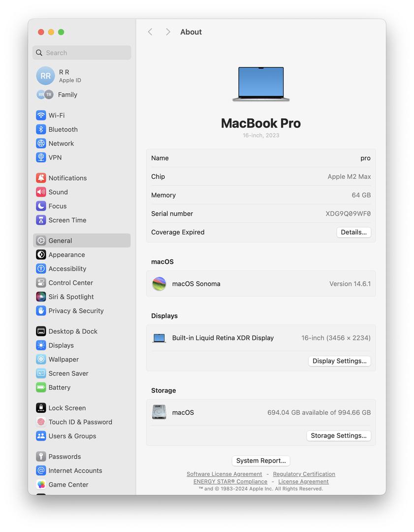Open the VPN icon
Image resolution: width=414 pixels, height=532 pixels.
pyautogui.click(x=41, y=158)
